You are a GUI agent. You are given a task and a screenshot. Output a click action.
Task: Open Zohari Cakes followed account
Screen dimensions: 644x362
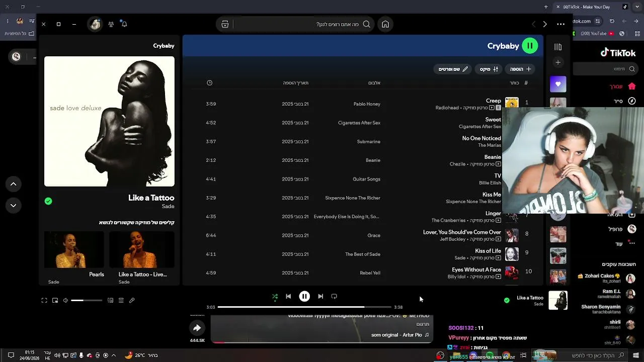click(606, 278)
